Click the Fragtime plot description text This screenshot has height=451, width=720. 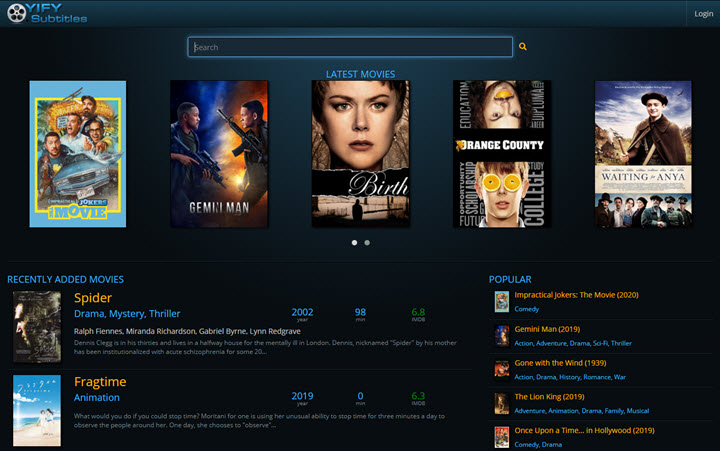[x=259, y=421]
